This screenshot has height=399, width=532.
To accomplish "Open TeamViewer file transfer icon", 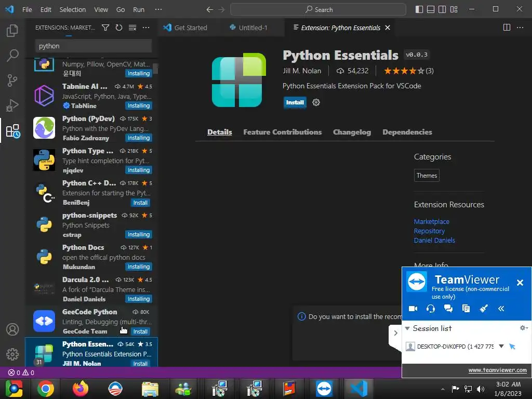I will (x=466, y=309).
